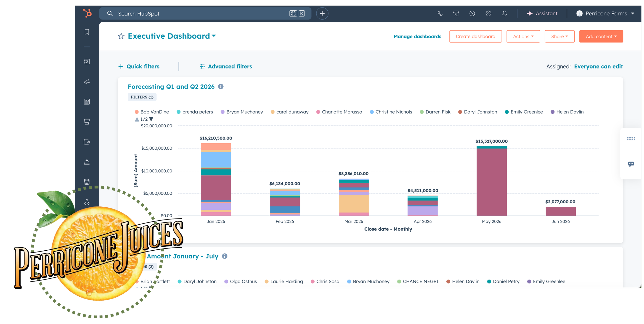Open the Settings gear icon
The height and width of the screenshot is (324, 644).
[x=488, y=14]
